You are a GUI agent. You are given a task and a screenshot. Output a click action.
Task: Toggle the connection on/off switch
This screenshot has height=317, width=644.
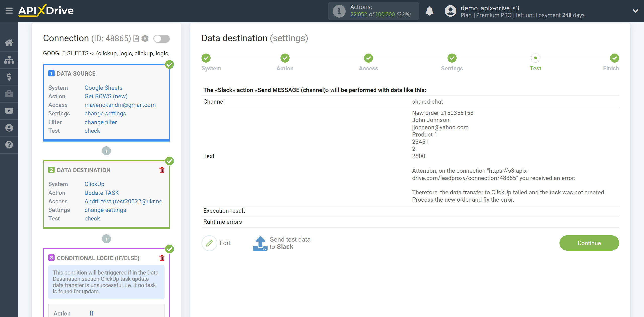tap(162, 39)
